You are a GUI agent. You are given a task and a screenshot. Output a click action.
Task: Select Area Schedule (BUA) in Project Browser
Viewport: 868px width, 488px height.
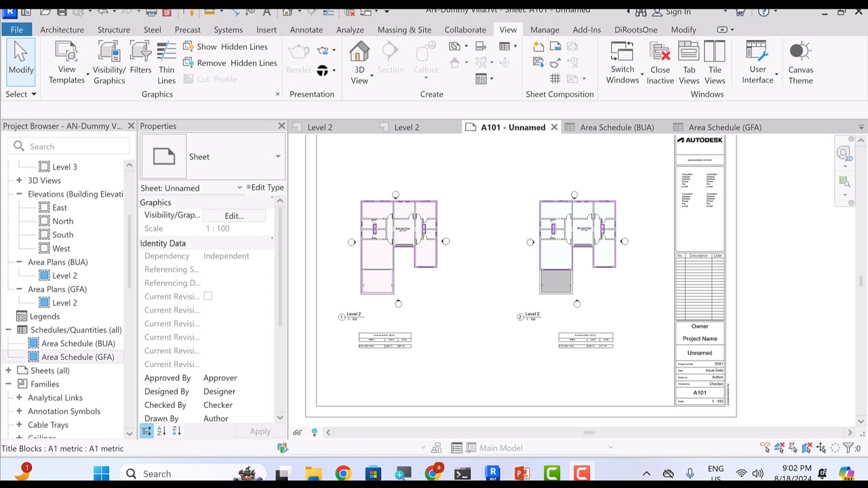(x=78, y=344)
